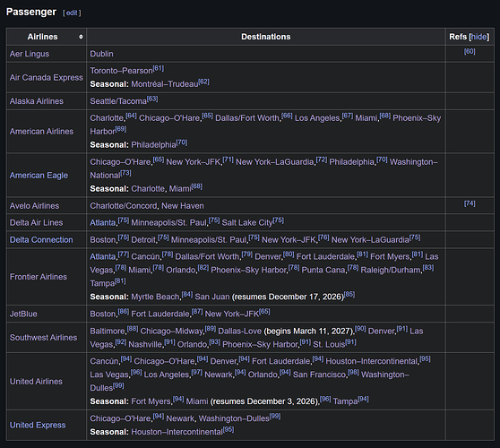
Task: Follow the Toronto–Pearson destination link
Action: point(121,71)
